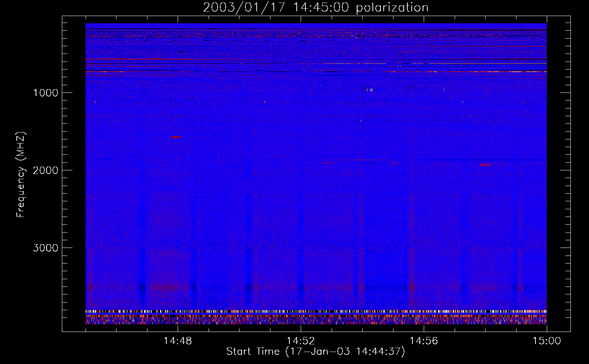Click the red burst near 14:58 just above 2000 MHz

485,165
